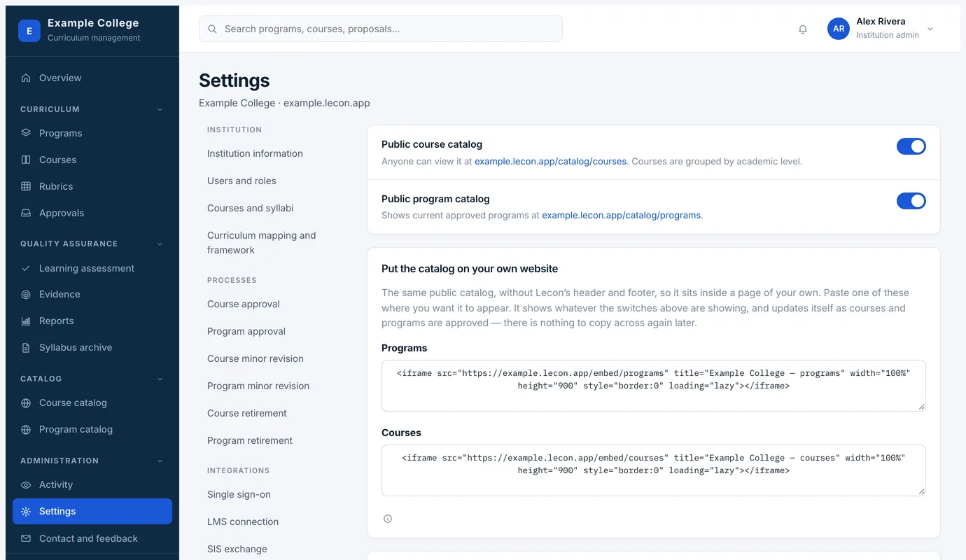966x560 pixels.
Task: Open the example.lecon.app/catalog/programs link
Action: [622, 216]
